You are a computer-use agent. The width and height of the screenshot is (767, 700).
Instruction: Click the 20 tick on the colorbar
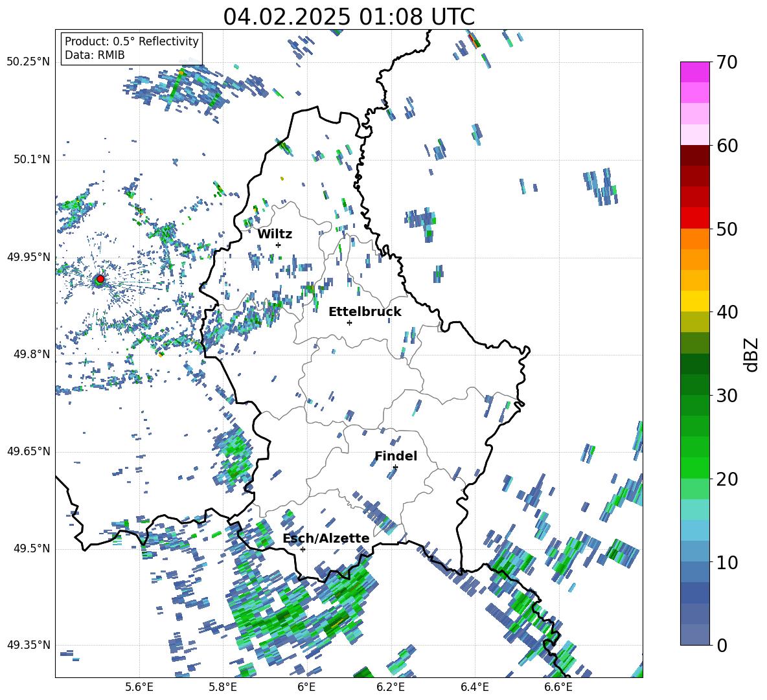click(727, 479)
